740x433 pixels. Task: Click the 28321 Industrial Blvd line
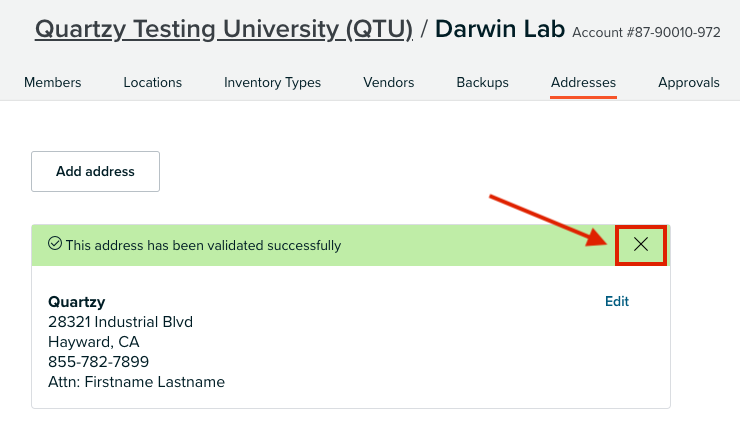pyautogui.click(x=120, y=322)
